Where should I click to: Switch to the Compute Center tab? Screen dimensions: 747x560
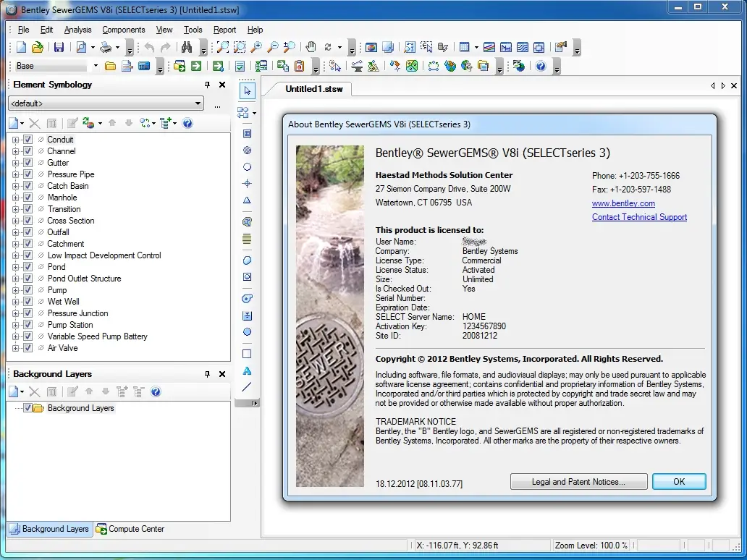coord(130,529)
